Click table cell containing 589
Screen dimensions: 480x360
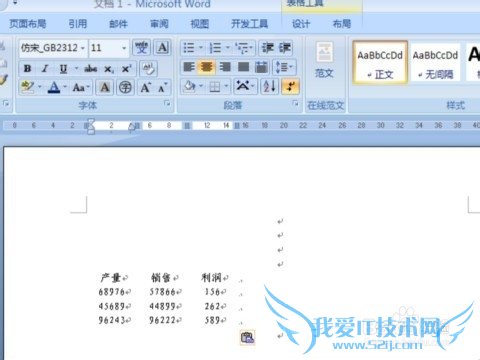[x=215, y=320]
